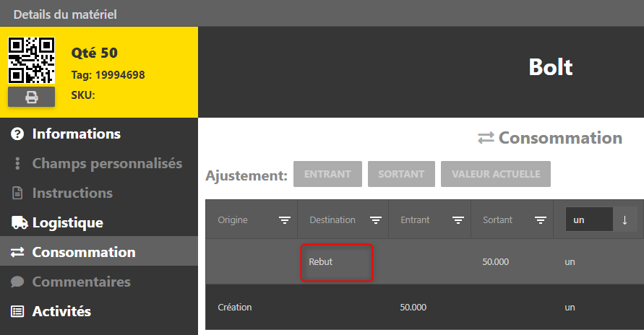
Task: Select the Consommation menu entry
Action: 99,252
